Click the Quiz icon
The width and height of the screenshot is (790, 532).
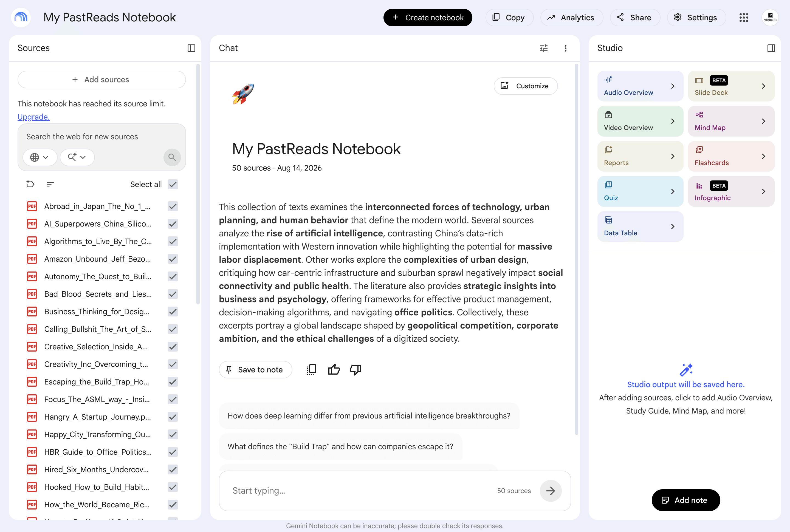[608, 185]
